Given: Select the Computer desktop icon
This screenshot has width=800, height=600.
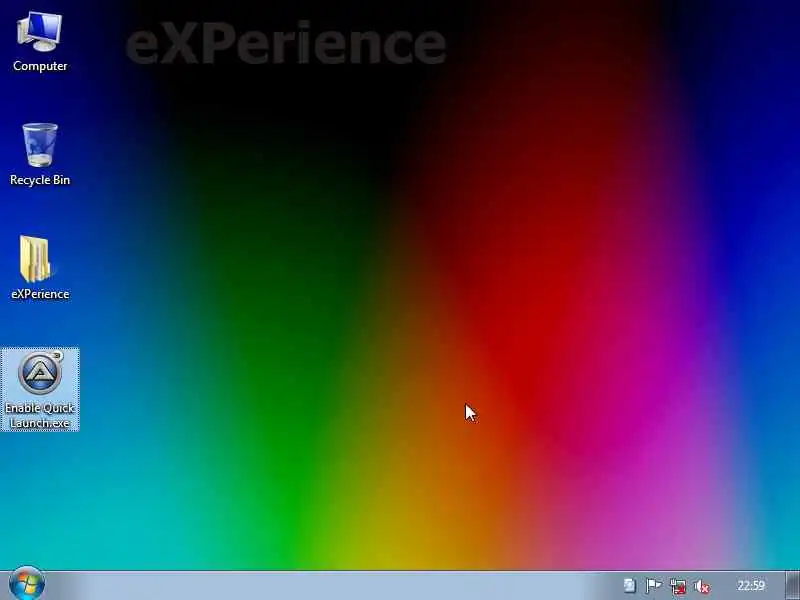Looking at the screenshot, I should pos(40,42).
